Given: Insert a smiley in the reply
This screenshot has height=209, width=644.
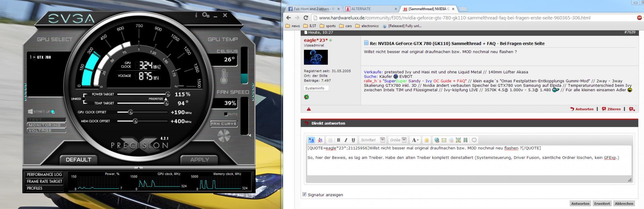Looking at the screenshot, I should pyautogui.click(x=426, y=140).
